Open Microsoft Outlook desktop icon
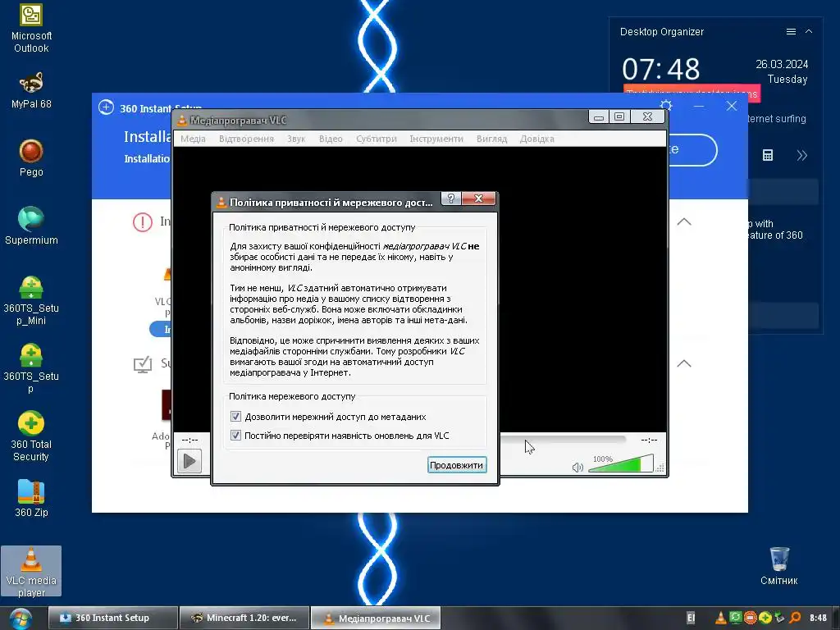The height and width of the screenshot is (630, 840). 31,28
